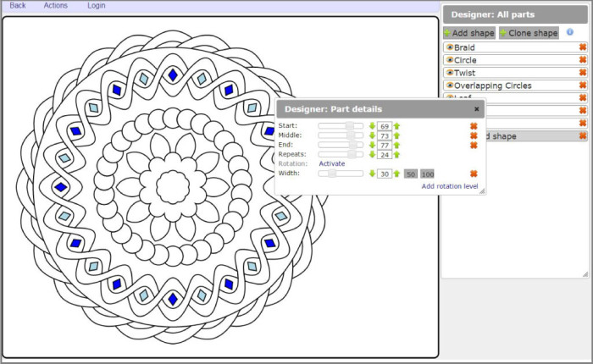Viewport: 593px width, 364px height.
Task: Open the blue info icon
Action: [570, 32]
